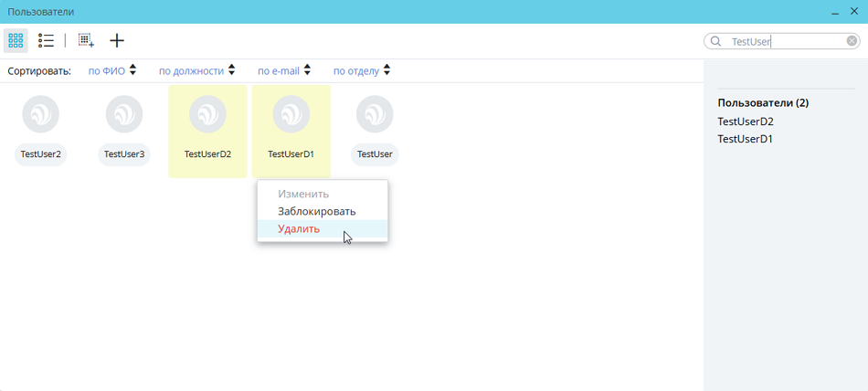The width and height of the screenshot is (868, 391).
Task: Clear the TestUser search text
Action: [x=852, y=41]
